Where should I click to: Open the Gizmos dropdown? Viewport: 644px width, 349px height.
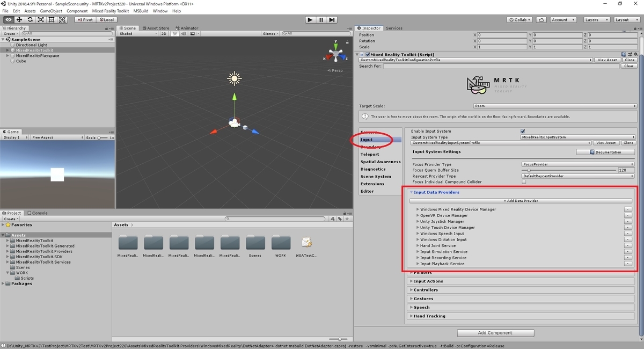point(270,33)
